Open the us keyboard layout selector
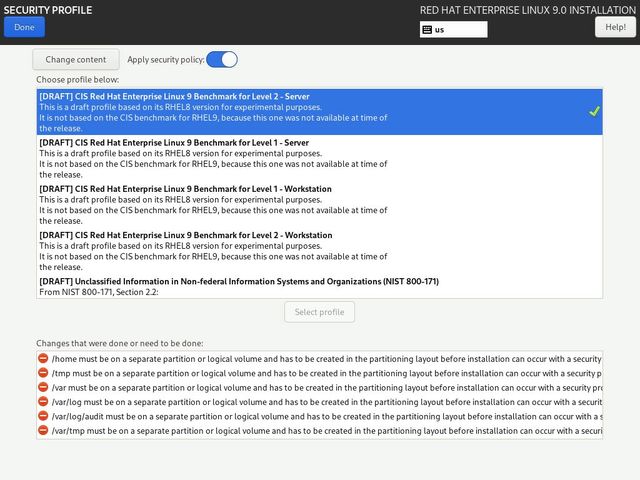Viewport: 640px width, 480px height. [453, 29]
